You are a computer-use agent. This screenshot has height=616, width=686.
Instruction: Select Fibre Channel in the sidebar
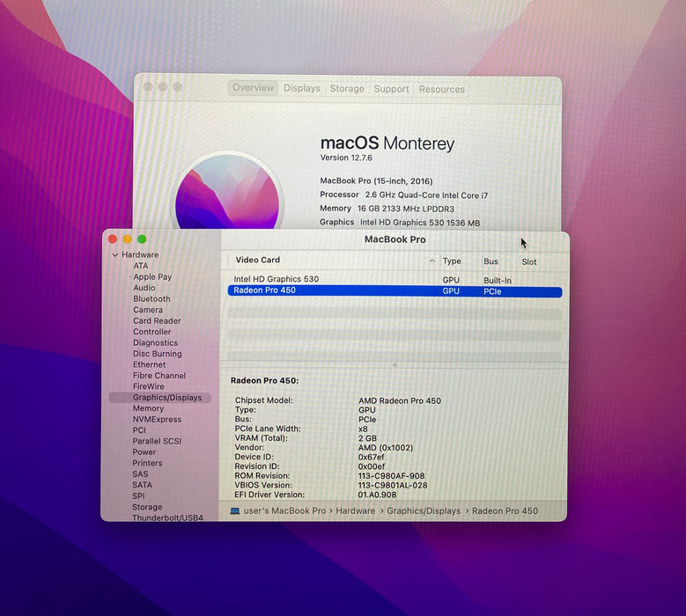[159, 376]
